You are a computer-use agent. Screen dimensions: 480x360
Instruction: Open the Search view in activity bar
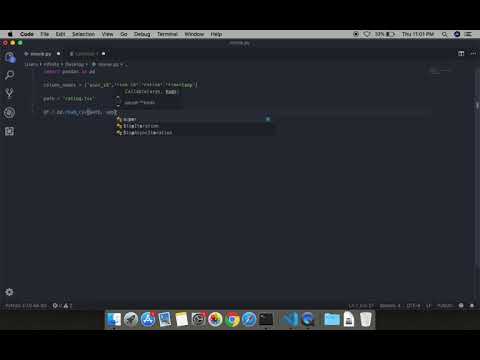point(10,75)
